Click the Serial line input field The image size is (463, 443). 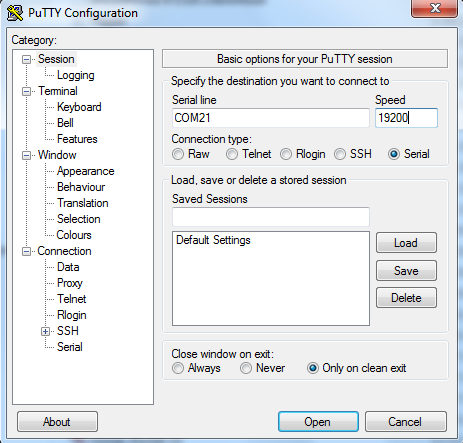coord(271,118)
